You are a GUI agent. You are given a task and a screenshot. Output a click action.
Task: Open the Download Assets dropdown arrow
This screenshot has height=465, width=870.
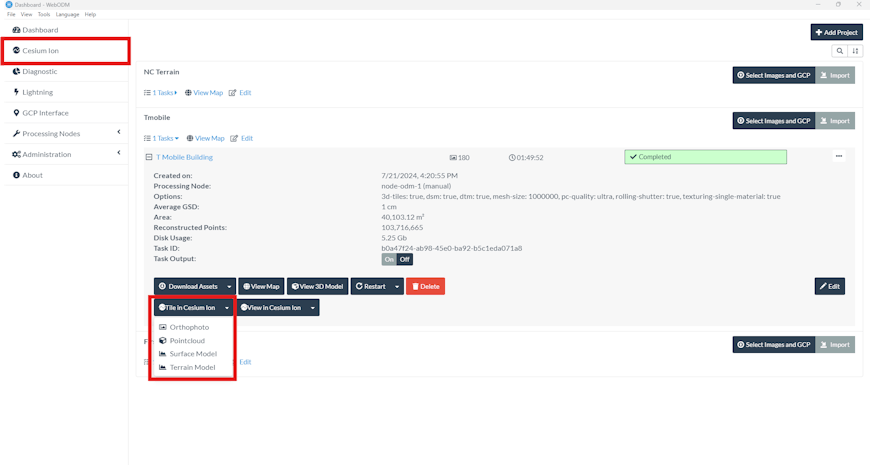(229, 286)
